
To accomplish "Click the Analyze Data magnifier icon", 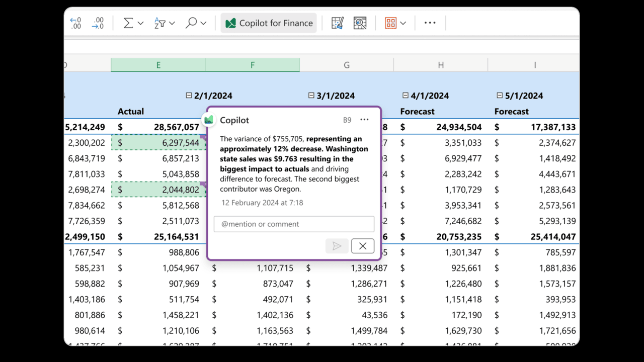I will [360, 23].
